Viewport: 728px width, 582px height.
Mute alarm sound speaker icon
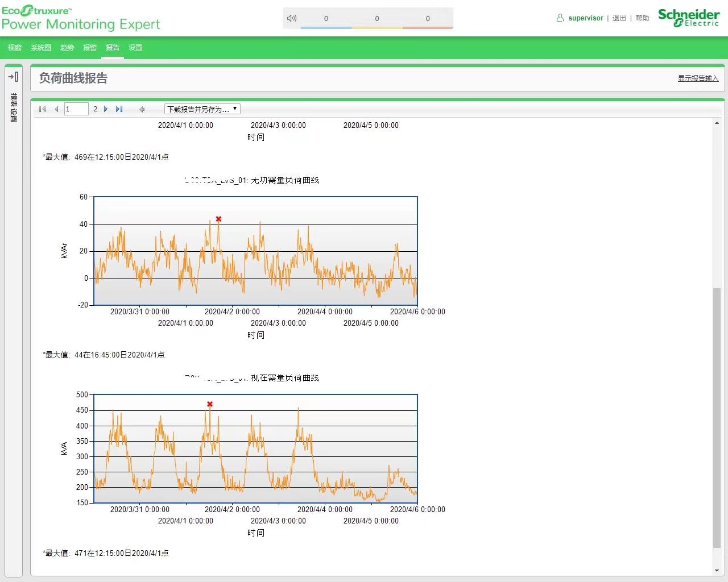(292, 18)
